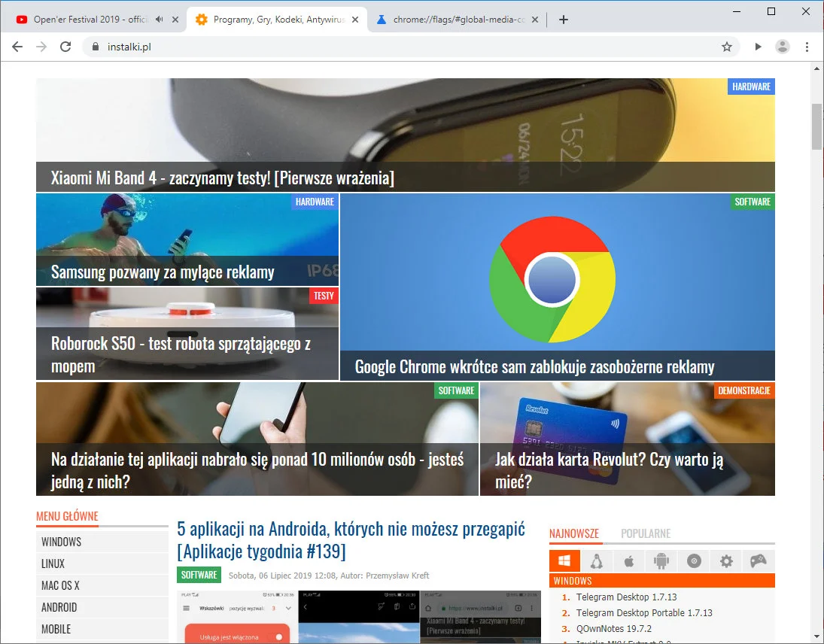Close the chrome://flags tab
The image size is (824, 644).
pyautogui.click(x=534, y=20)
